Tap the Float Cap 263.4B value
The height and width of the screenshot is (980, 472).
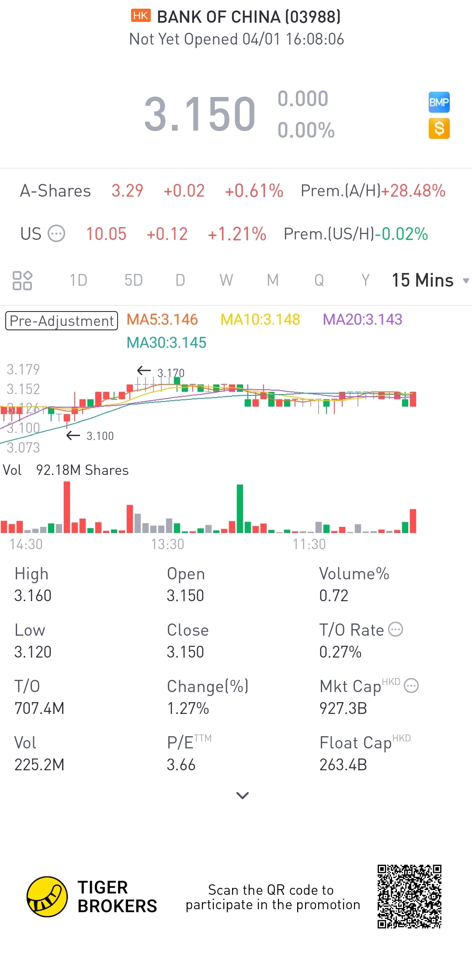[x=343, y=765]
